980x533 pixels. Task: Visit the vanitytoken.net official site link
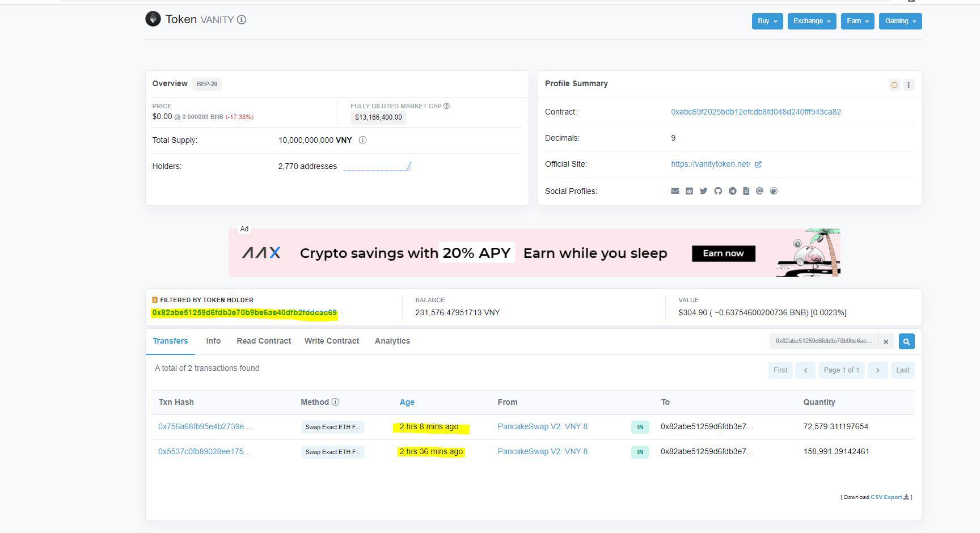click(x=711, y=164)
